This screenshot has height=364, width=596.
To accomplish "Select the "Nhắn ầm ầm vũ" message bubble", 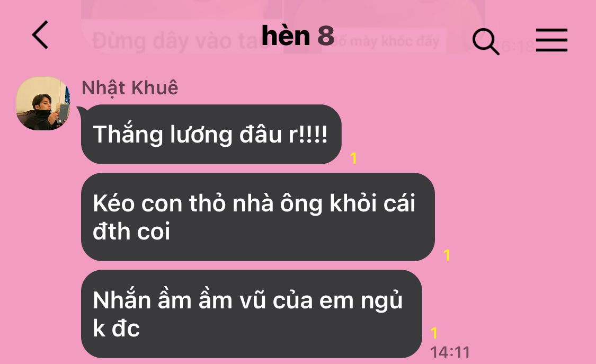I will [x=252, y=314].
